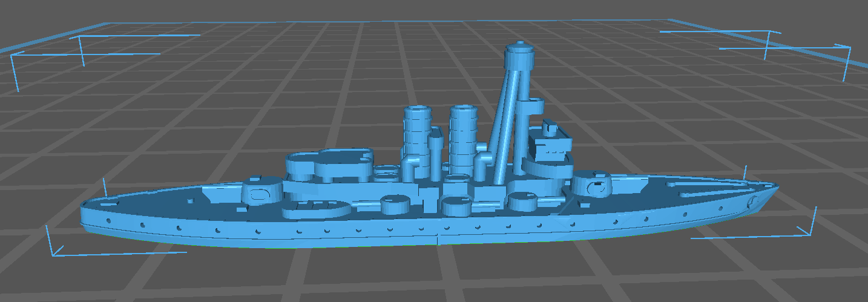
Task: Select the aft main gun turret
Action: tap(261, 191)
